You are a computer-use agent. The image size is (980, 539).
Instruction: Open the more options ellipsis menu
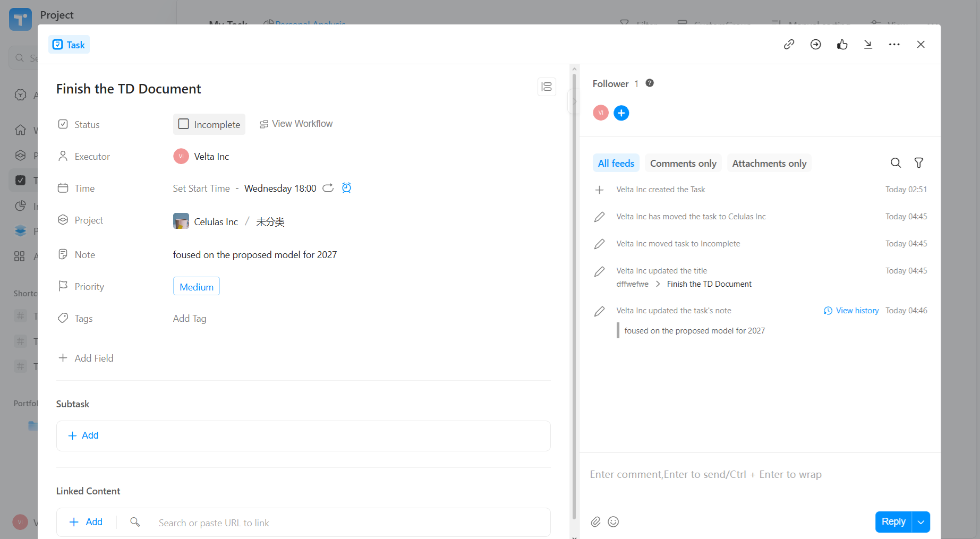pos(894,45)
